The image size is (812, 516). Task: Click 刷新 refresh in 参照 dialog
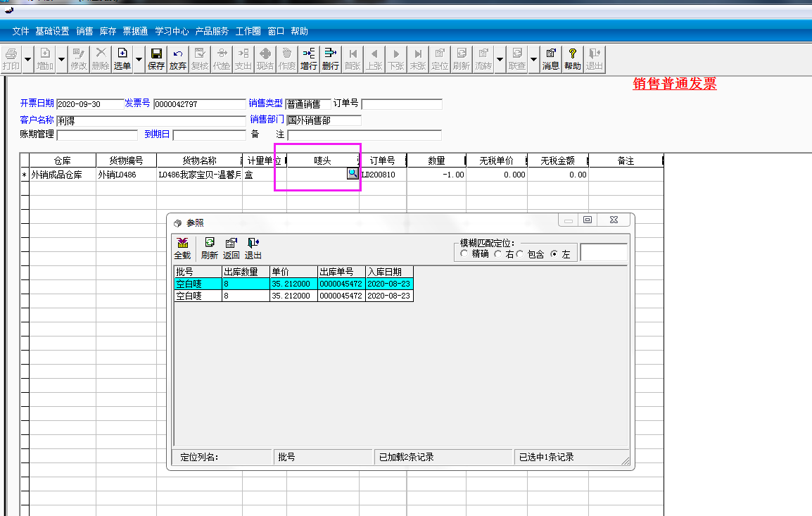click(x=209, y=248)
